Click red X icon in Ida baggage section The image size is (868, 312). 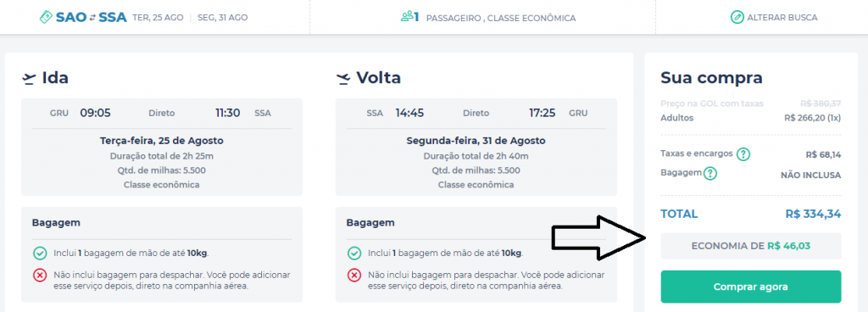[40, 275]
